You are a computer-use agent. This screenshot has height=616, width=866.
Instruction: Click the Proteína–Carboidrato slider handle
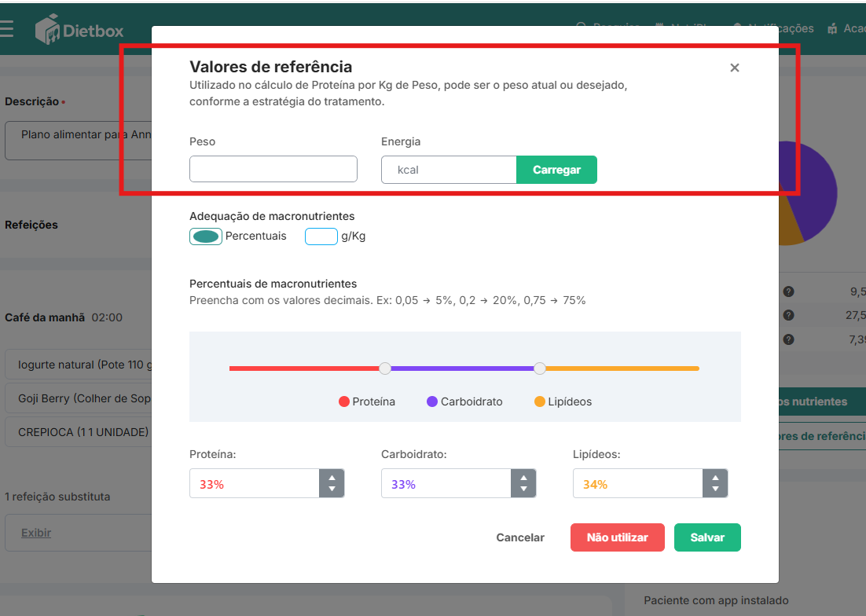tap(385, 368)
